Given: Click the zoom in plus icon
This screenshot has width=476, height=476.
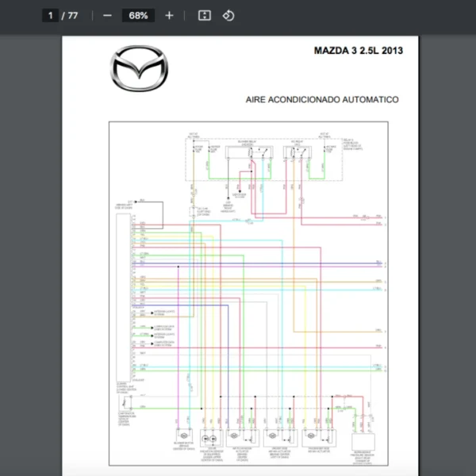Looking at the screenshot, I should [x=169, y=16].
